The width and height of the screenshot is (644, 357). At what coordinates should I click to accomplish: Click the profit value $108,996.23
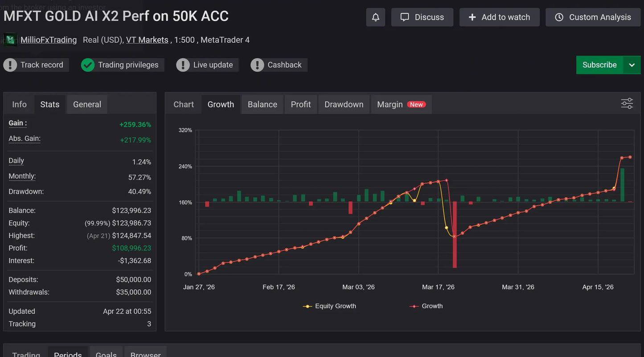131,248
